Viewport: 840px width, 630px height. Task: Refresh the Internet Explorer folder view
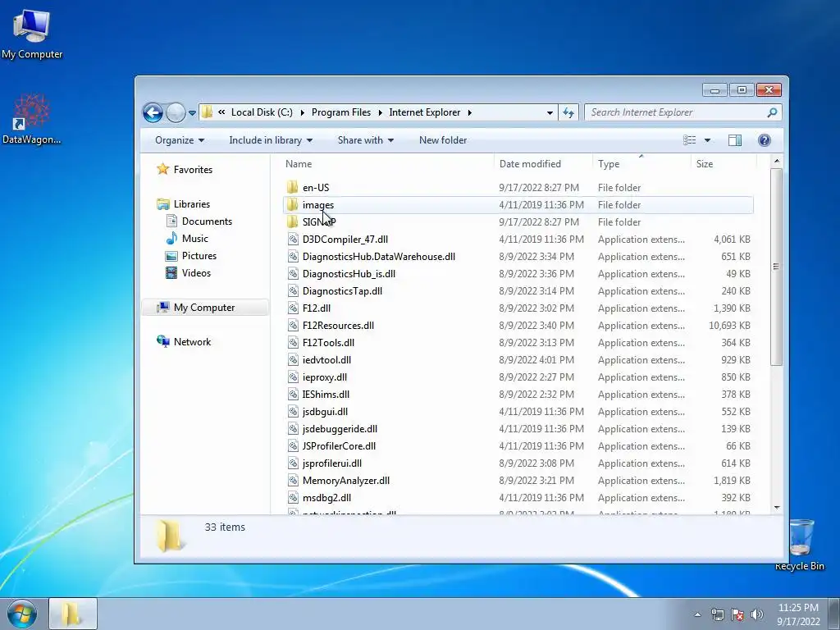568,112
